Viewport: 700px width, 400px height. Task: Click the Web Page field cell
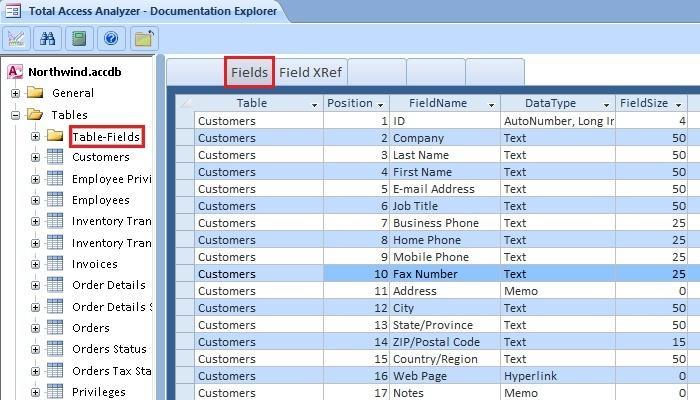(445, 376)
